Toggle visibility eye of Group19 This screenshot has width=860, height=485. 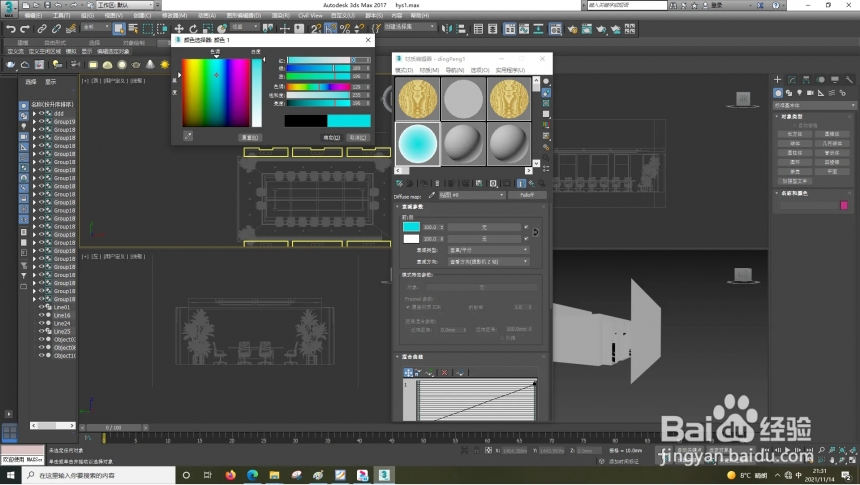coord(41,121)
